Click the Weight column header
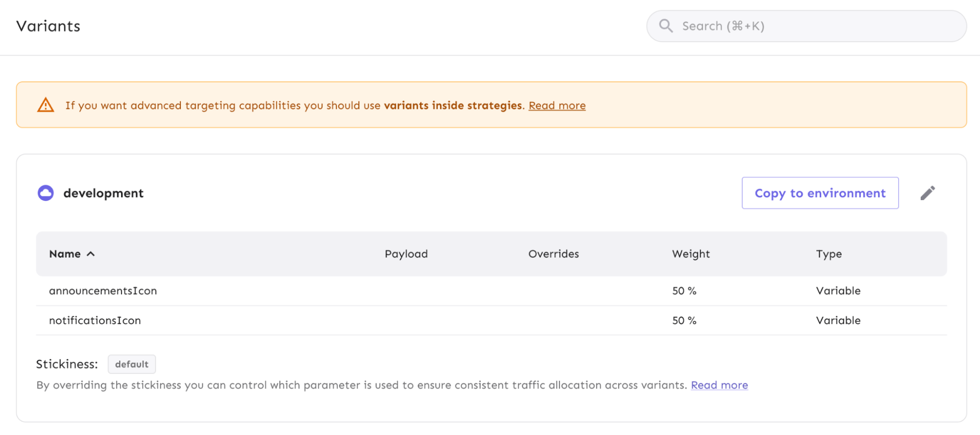 [x=691, y=254]
